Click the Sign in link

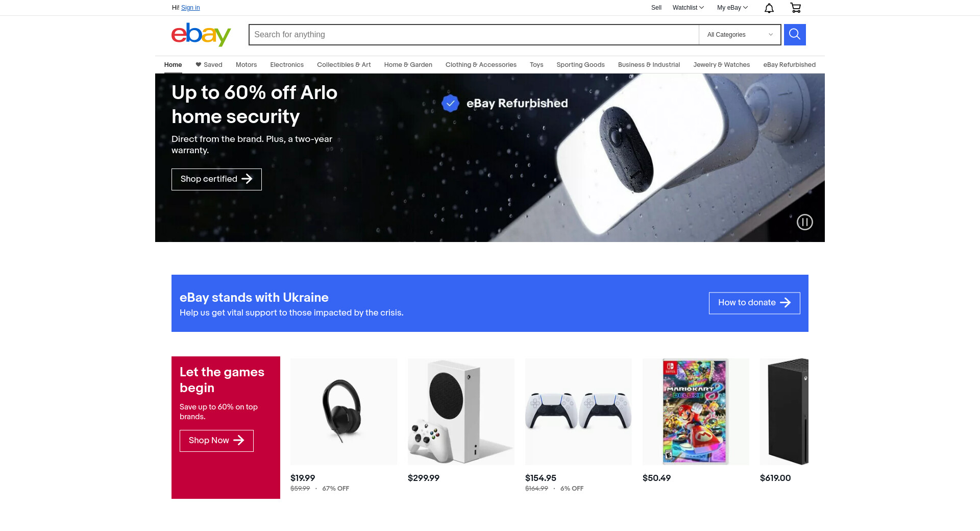[x=190, y=8]
